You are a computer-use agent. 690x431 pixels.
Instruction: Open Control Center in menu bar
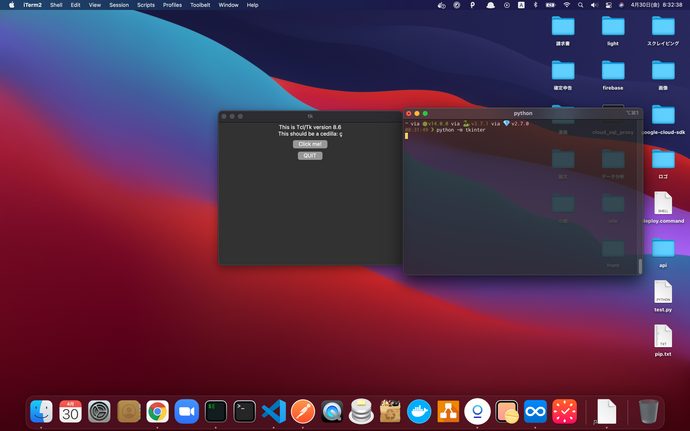[x=608, y=5]
